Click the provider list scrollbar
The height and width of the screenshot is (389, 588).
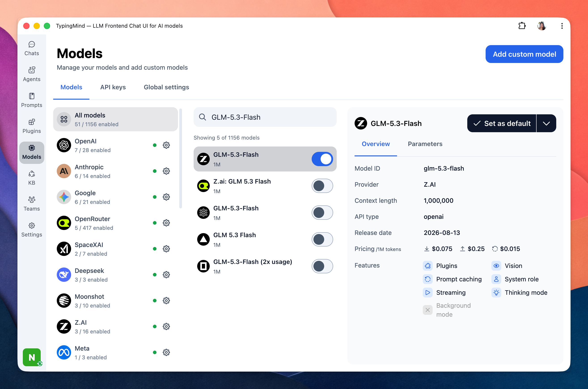coord(180,158)
